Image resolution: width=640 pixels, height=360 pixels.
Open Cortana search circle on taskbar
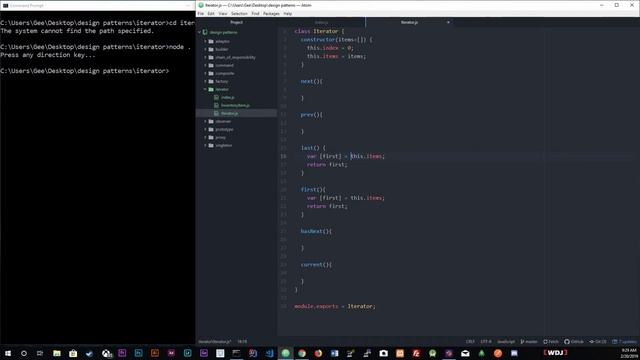(24, 353)
